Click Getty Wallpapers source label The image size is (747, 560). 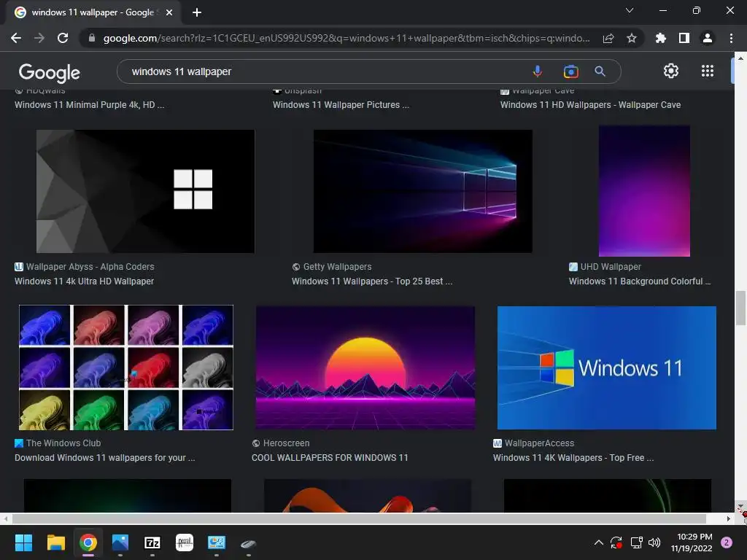(x=337, y=267)
